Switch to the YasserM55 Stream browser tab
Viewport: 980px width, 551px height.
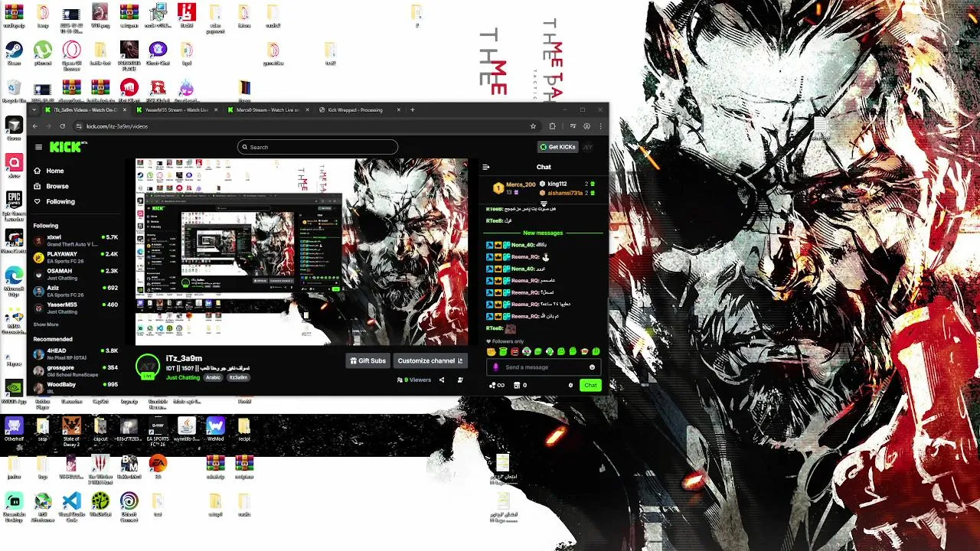coord(175,109)
